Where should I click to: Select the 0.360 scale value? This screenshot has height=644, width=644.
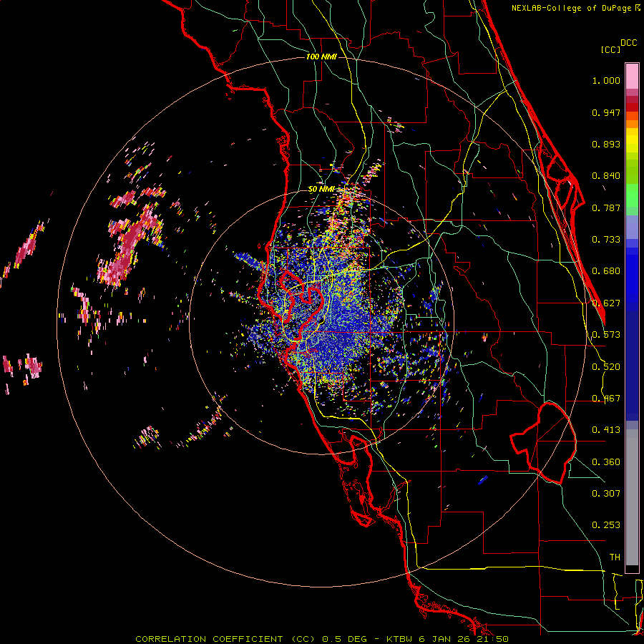pos(606,462)
